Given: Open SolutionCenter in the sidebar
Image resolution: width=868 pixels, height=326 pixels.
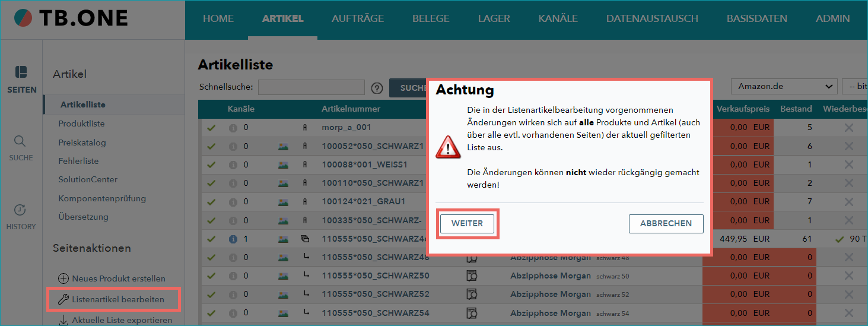Looking at the screenshot, I should point(88,179).
